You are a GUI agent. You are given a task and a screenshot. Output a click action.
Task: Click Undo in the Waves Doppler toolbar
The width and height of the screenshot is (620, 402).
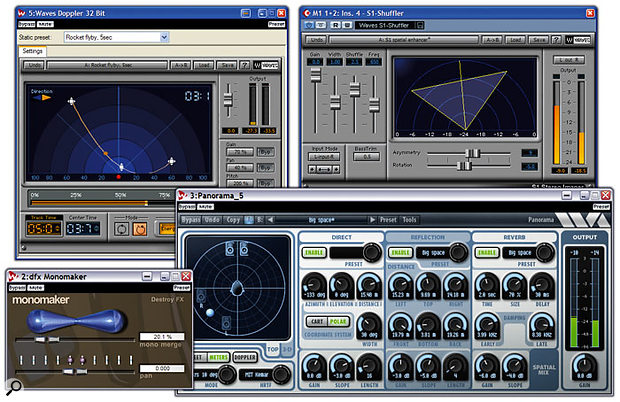34,65
